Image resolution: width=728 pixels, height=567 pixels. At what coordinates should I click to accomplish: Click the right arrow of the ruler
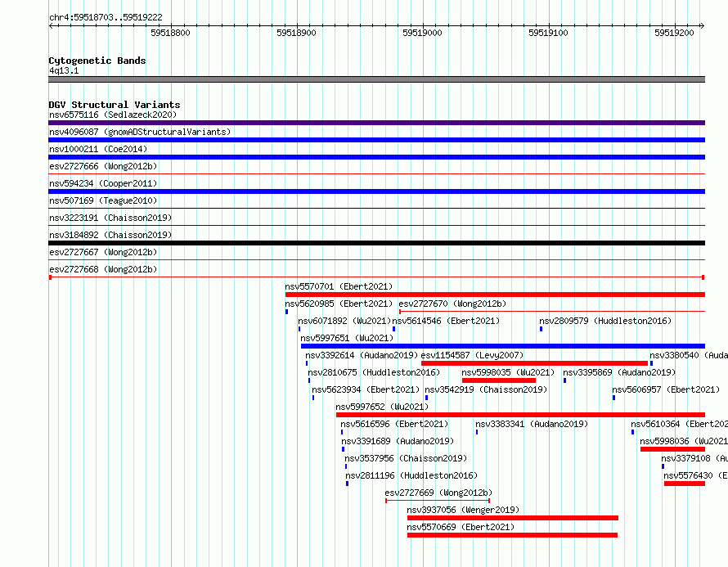[703, 26]
